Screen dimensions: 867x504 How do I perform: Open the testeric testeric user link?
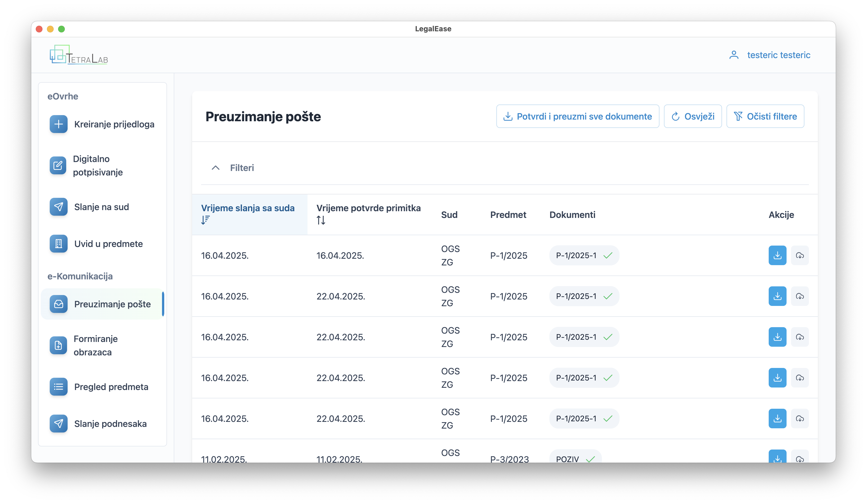tap(778, 55)
